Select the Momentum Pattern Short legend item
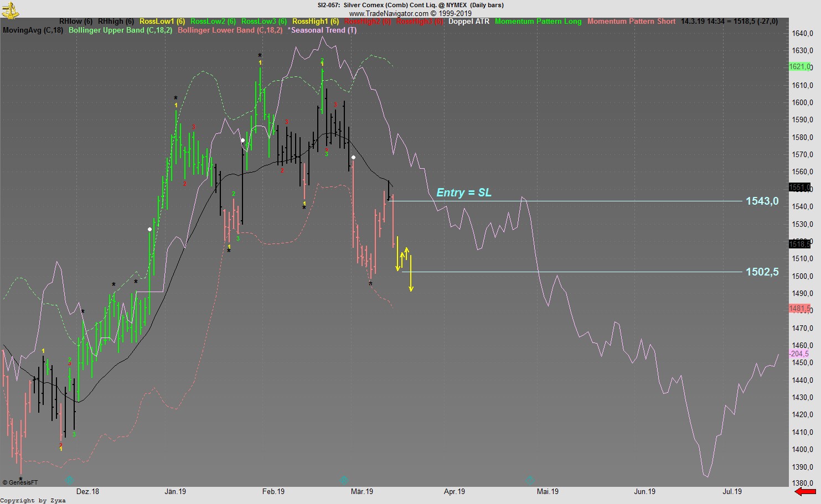The width and height of the screenshot is (821, 504). [x=633, y=22]
